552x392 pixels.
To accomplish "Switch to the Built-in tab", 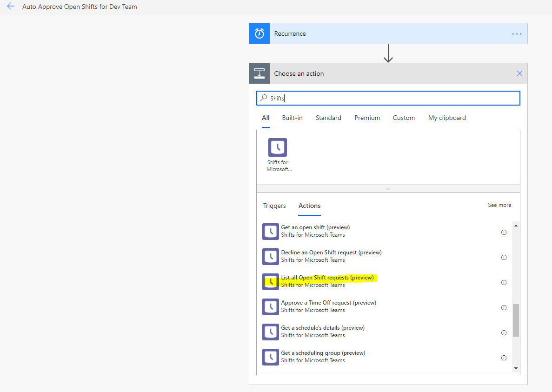I will [x=292, y=118].
